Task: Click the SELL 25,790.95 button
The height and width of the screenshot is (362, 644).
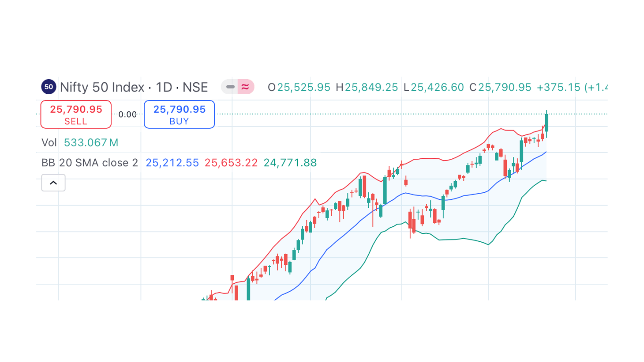Action: click(x=76, y=115)
